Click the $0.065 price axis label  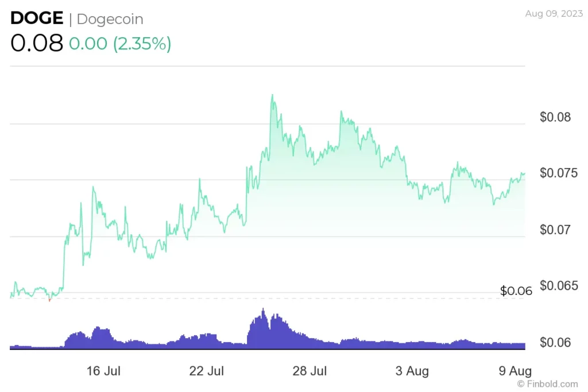(x=558, y=286)
